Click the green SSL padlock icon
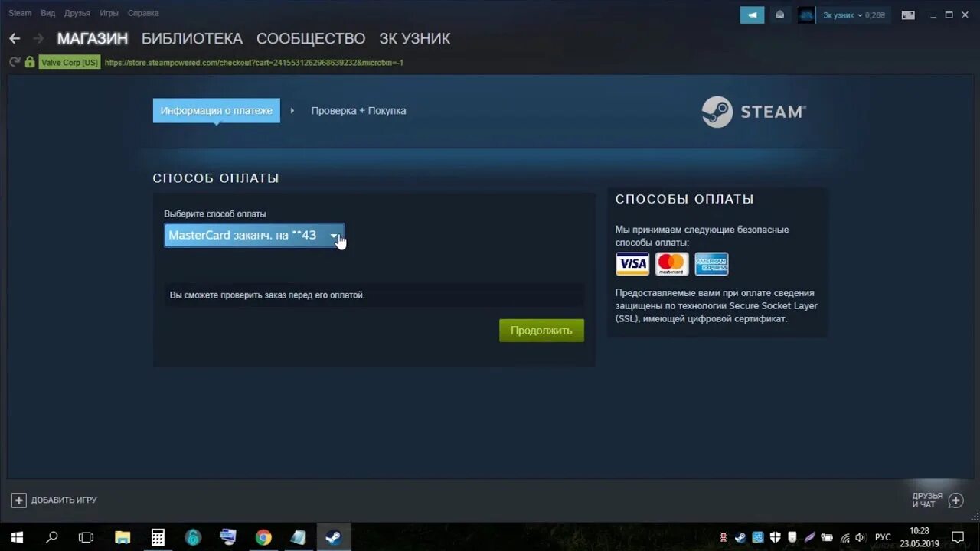The height and width of the screenshot is (551, 980). 30,62
